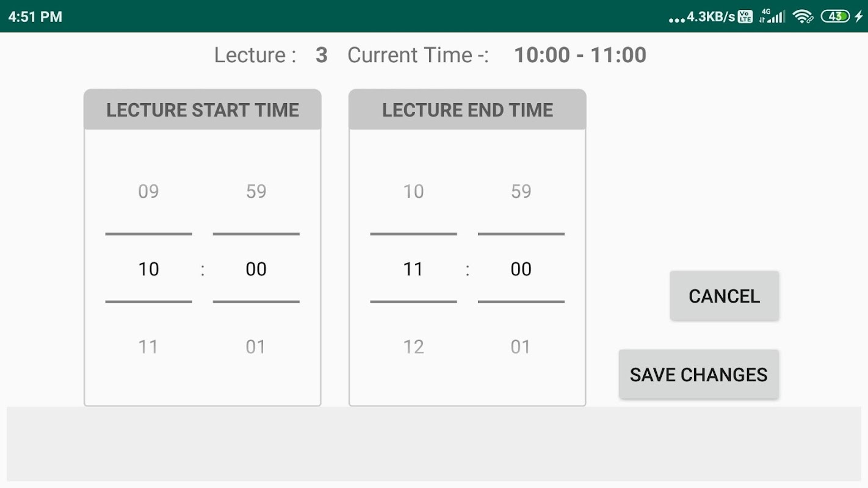Tap the Lecture Start Time header
This screenshot has width=868, height=488.
pos(203,110)
